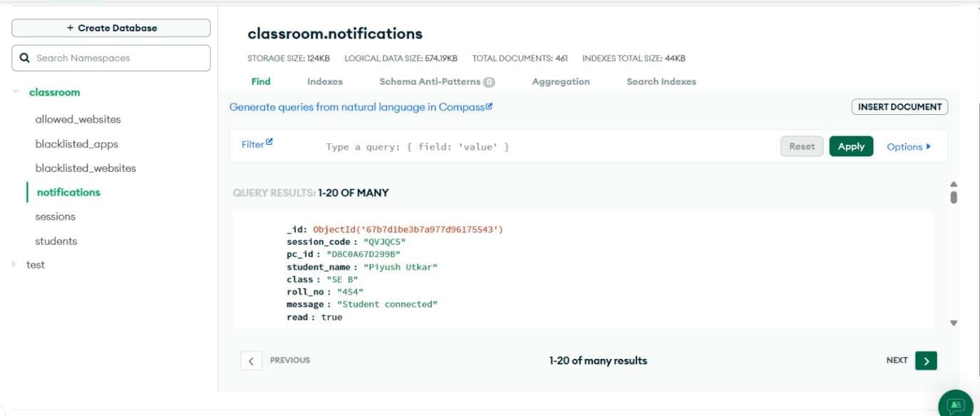Viewport: 980px width, 416px height.
Task: Select the sessions collection
Action: (56, 216)
